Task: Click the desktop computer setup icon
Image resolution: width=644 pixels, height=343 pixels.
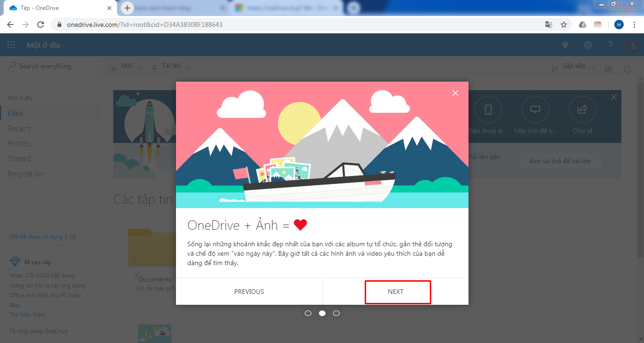Action: (535, 109)
